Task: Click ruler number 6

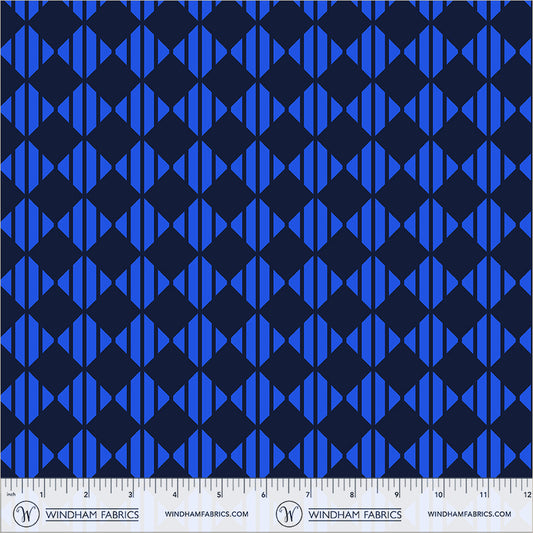Action: (x=263, y=494)
